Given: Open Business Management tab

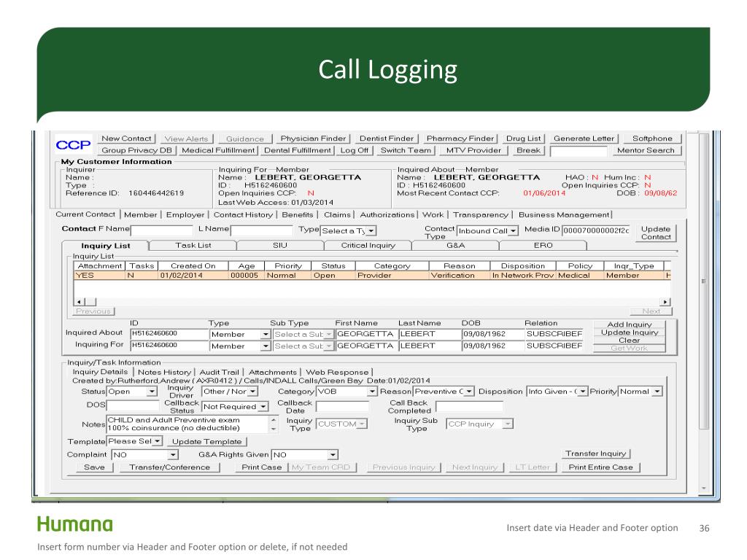Looking at the screenshot, I should (564, 215).
